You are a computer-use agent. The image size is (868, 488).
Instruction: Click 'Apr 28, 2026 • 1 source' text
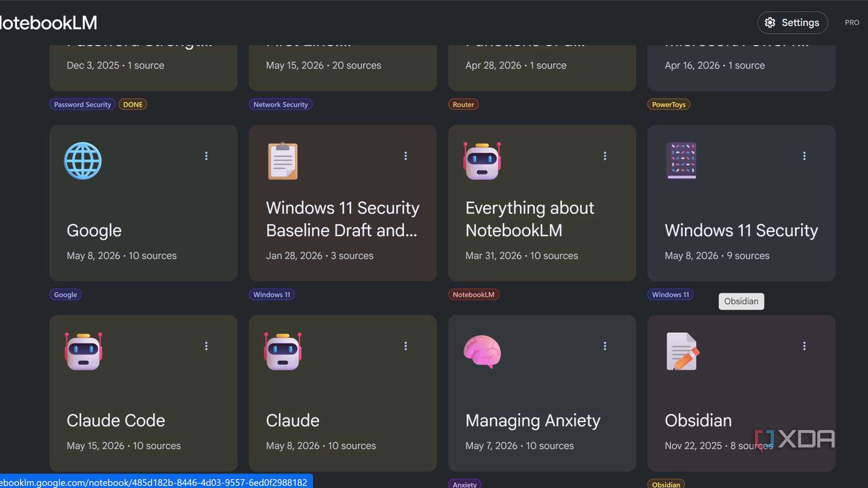pyautogui.click(x=516, y=65)
